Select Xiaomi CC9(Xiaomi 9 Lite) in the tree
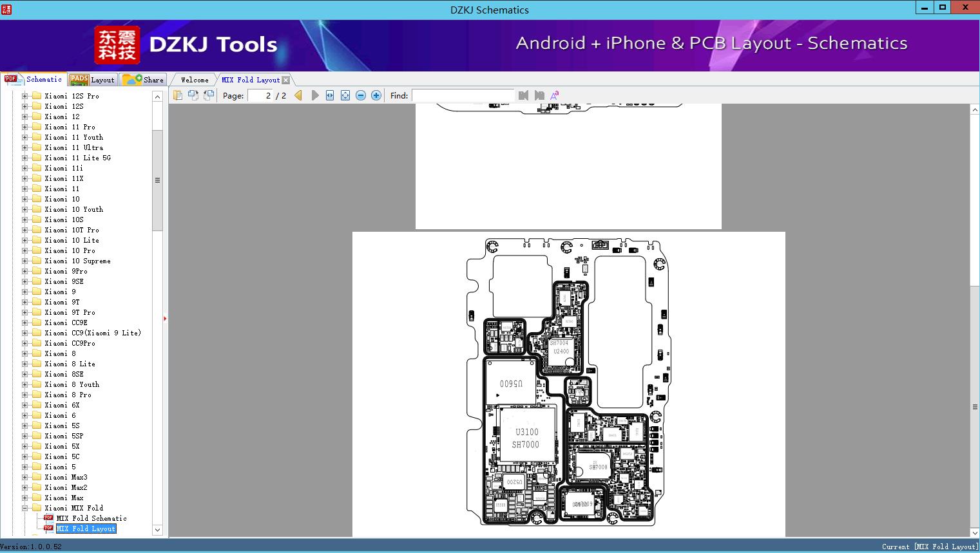Viewport: 980px width, 553px height. click(x=93, y=333)
